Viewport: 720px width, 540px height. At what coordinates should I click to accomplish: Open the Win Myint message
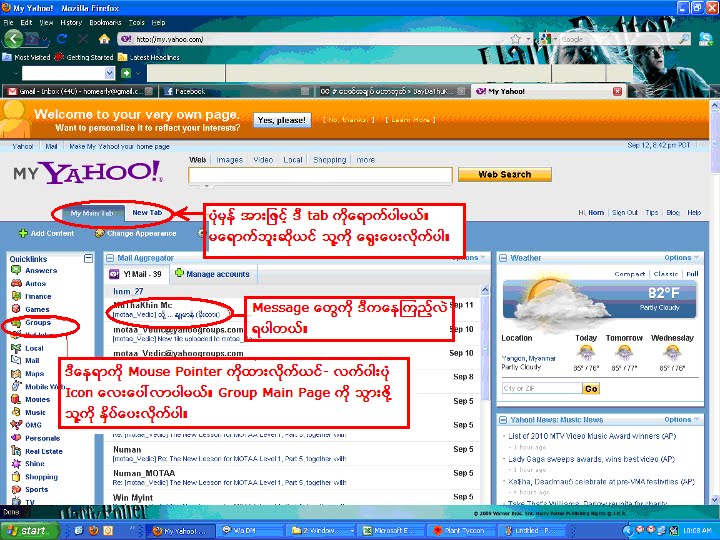(x=291, y=497)
